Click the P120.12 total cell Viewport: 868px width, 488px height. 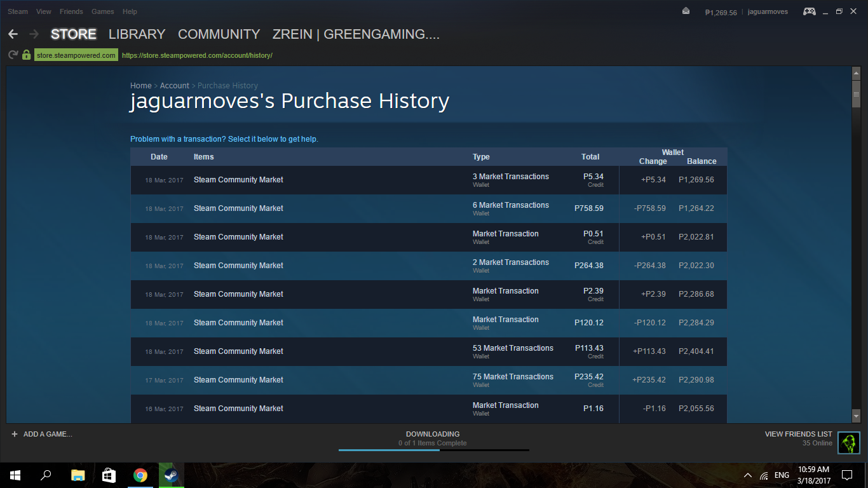[x=589, y=323]
